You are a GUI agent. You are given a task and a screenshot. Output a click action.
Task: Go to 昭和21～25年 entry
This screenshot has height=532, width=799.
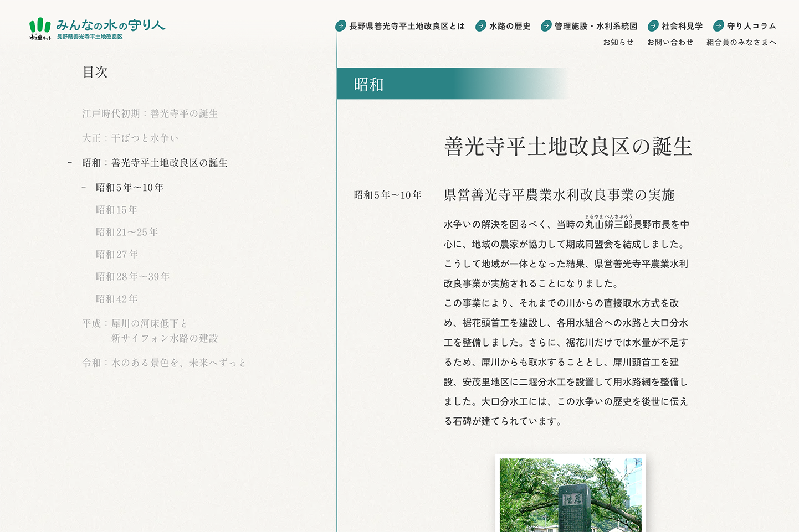(x=127, y=232)
